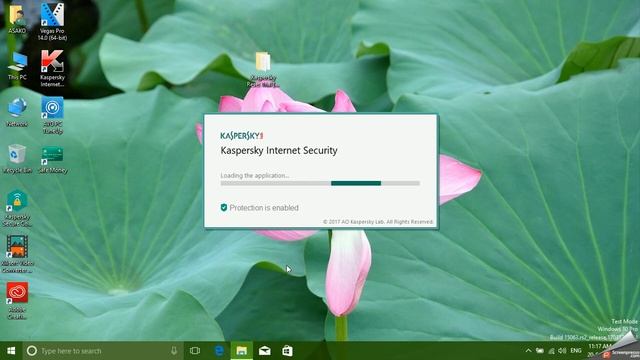
Task: Select the Safe Money shortcut icon
Action: point(53,160)
